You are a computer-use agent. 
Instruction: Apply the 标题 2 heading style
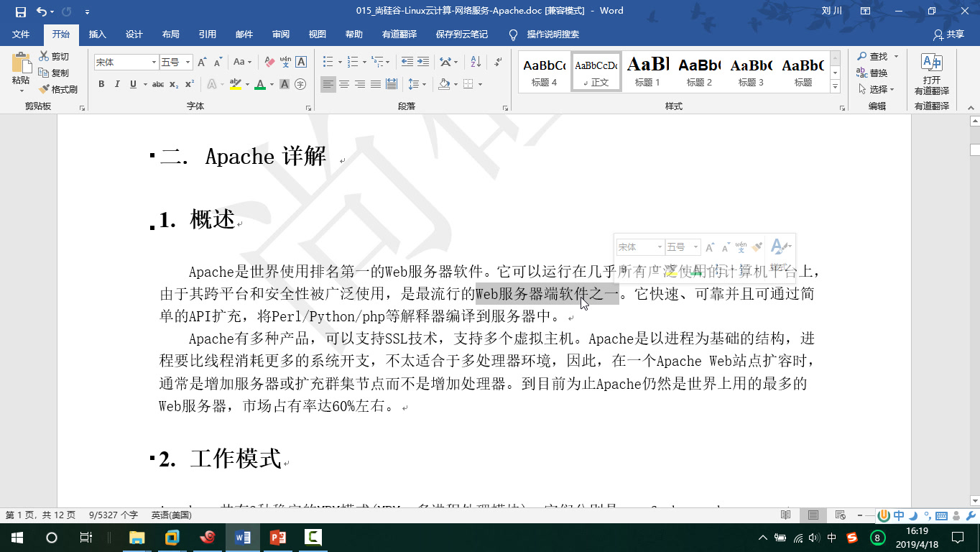(699, 71)
